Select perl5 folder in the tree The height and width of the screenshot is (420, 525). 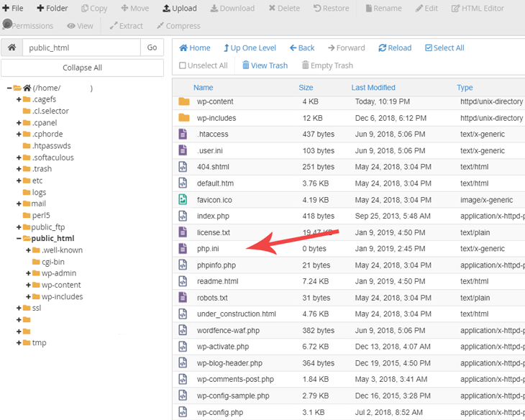coord(41,215)
